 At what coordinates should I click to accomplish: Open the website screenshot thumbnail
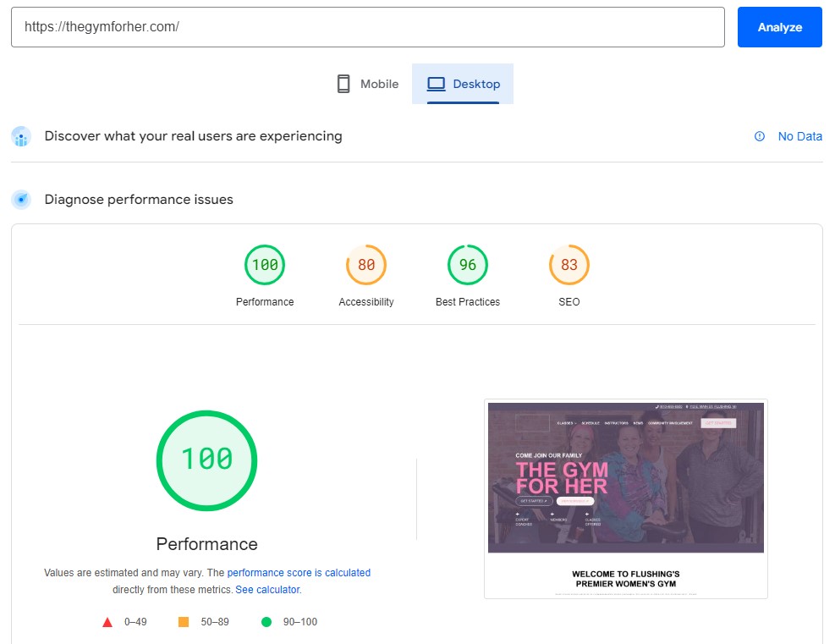[626, 498]
